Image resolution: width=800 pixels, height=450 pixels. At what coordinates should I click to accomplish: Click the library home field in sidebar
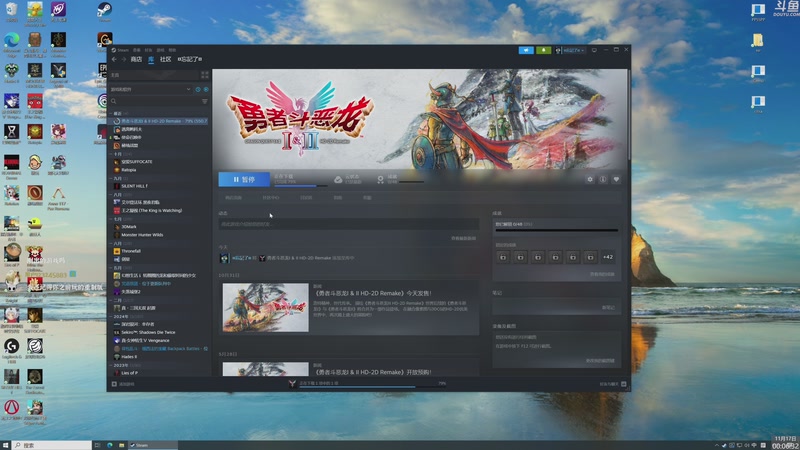(x=154, y=75)
